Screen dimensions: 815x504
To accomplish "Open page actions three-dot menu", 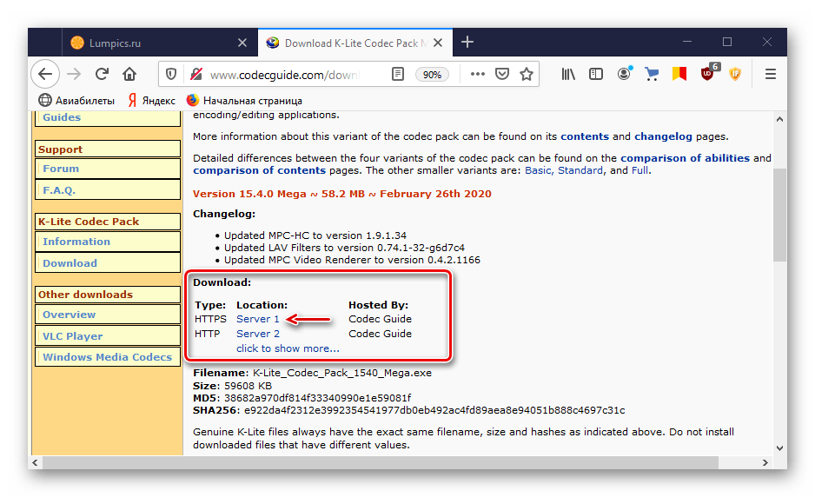I will click(x=477, y=75).
